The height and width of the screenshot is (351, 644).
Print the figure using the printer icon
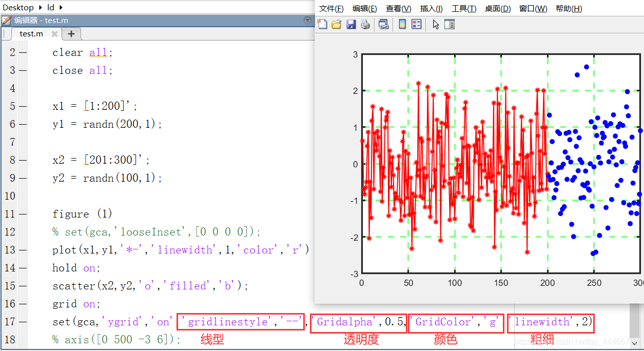click(x=365, y=24)
